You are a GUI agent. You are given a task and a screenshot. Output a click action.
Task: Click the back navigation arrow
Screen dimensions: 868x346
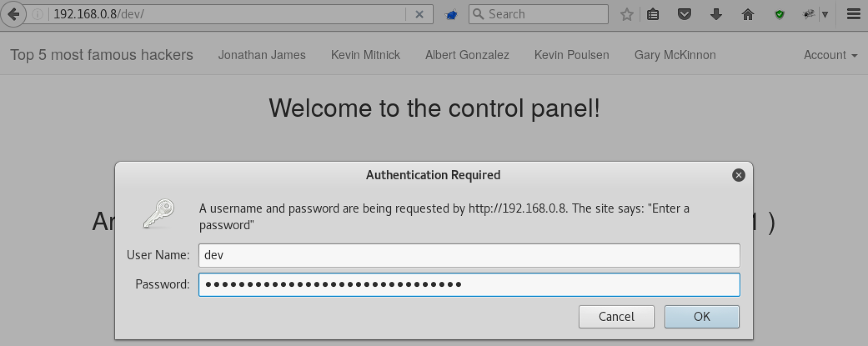pos(14,14)
